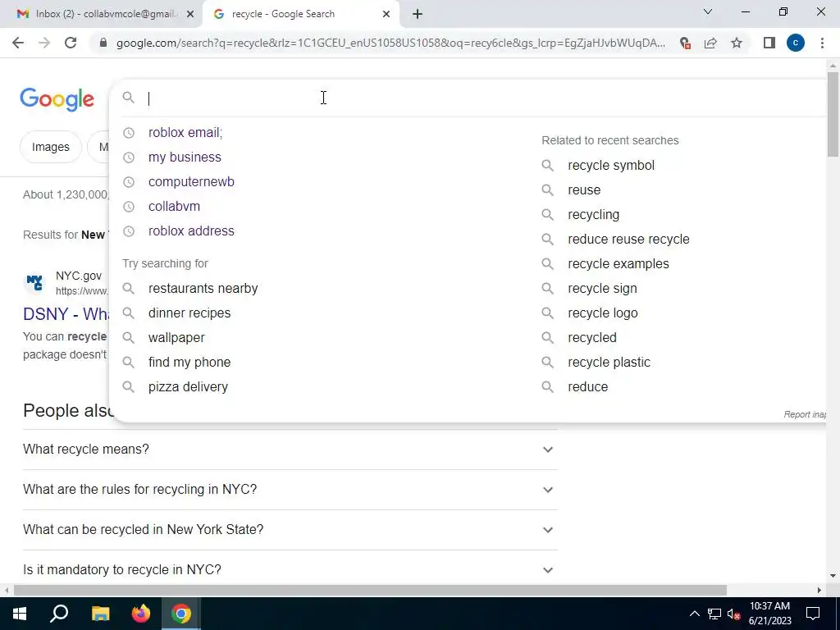Expand 'Is it mandatory to recycle in NYC?'

[290, 569]
